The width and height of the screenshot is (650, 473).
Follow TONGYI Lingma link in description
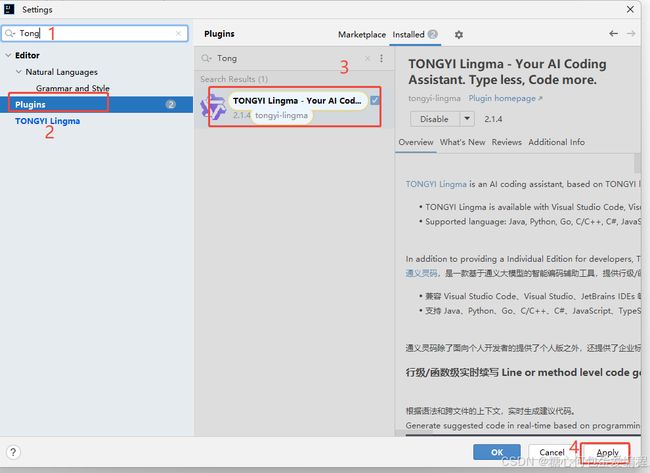(436, 184)
